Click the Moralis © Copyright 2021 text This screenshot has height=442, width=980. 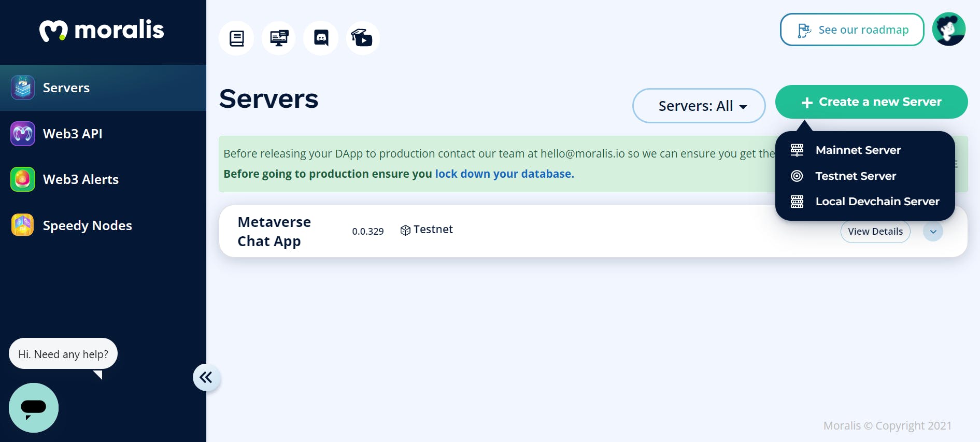point(887,426)
